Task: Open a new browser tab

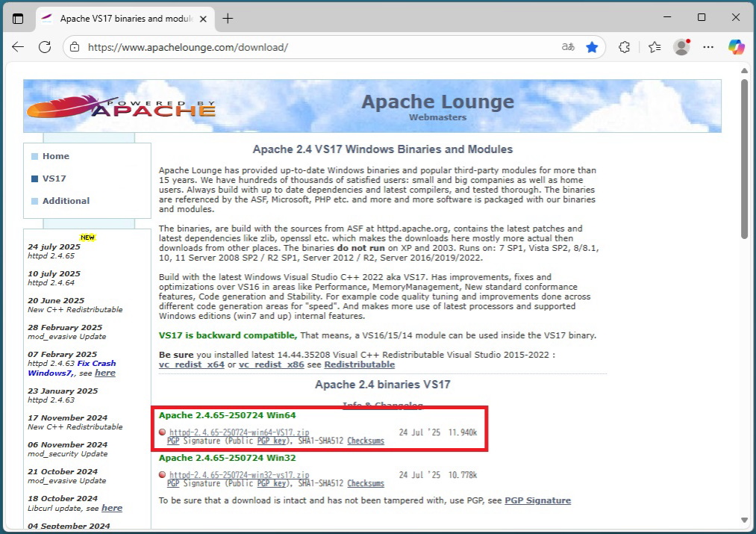Action: [x=228, y=19]
